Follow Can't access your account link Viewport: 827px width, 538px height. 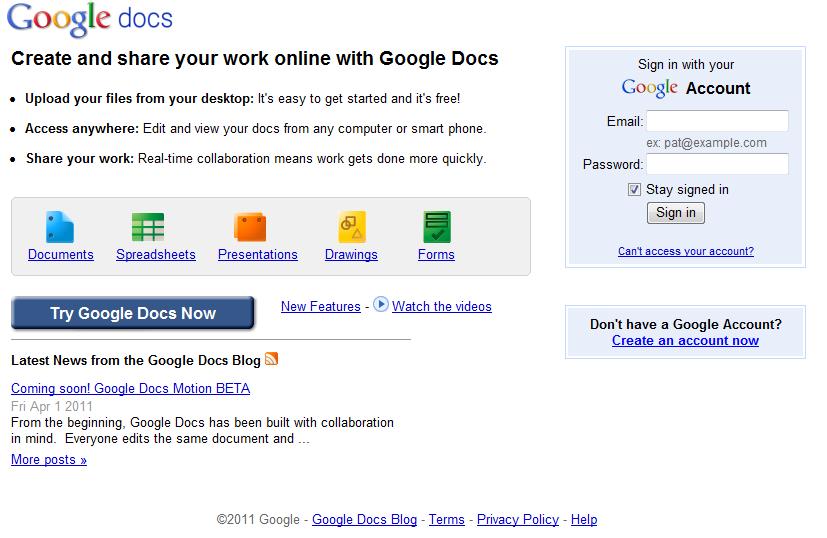pyautogui.click(x=686, y=251)
